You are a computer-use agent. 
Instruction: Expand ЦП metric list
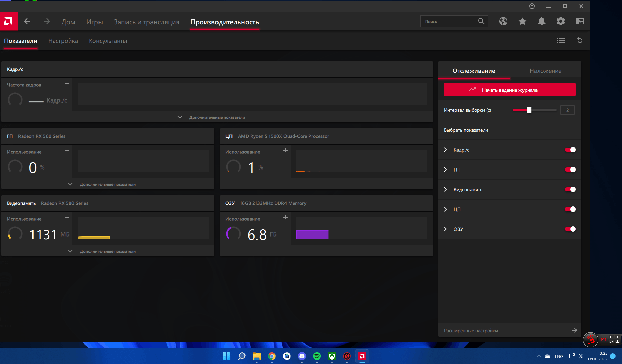point(445,209)
